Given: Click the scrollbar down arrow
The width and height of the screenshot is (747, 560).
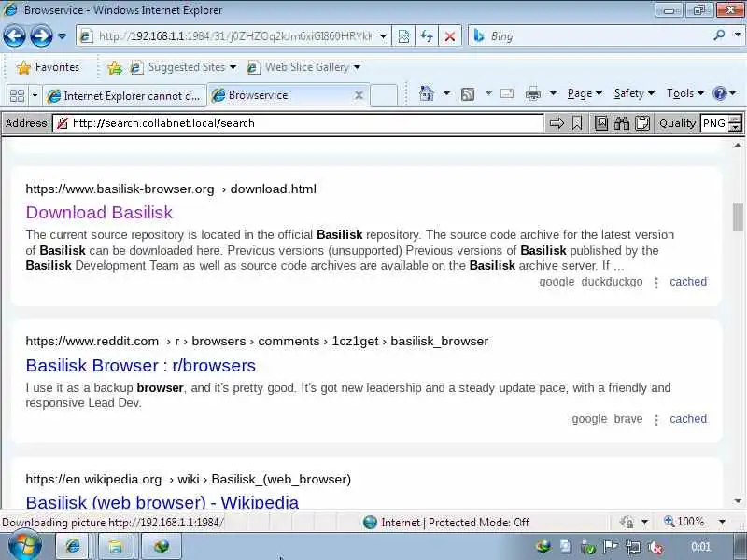Looking at the screenshot, I should tap(738, 501).
